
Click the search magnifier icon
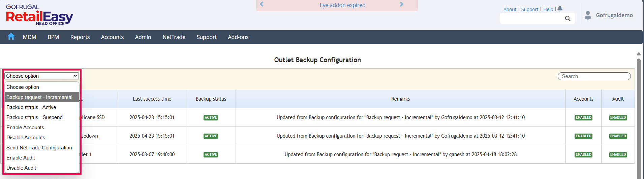568,19
